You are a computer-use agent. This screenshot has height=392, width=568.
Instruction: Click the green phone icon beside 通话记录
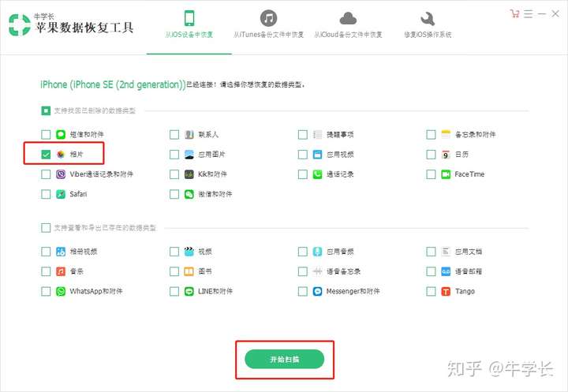(x=317, y=174)
